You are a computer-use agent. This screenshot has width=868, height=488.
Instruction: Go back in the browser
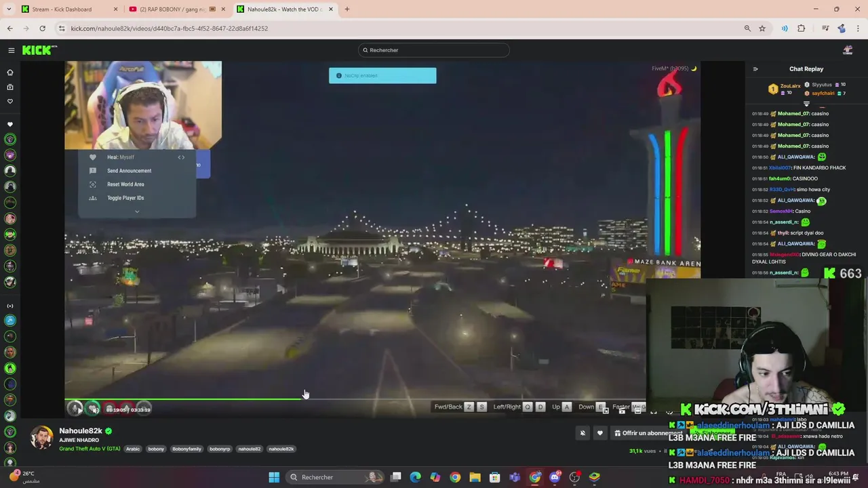tap(10, 28)
